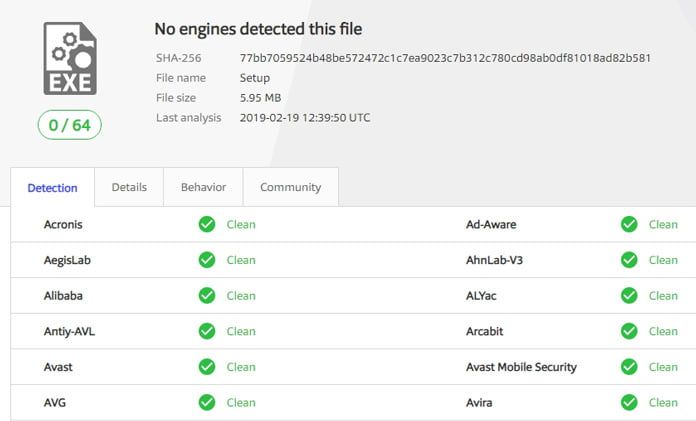The width and height of the screenshot is (696, 421).
Task: Click the 0 / 64 detection score badge
Action: coord(70,125)
